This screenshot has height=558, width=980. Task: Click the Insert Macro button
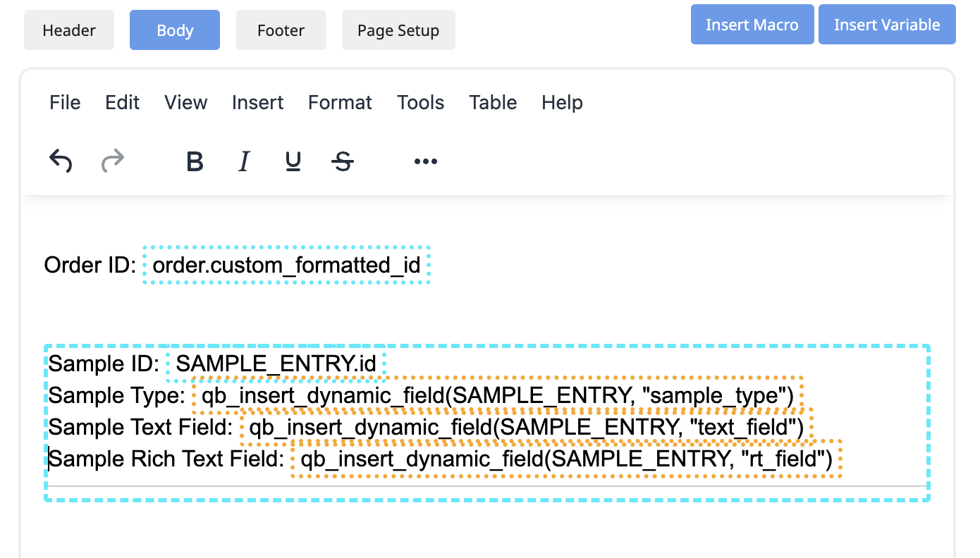(752, 25)
